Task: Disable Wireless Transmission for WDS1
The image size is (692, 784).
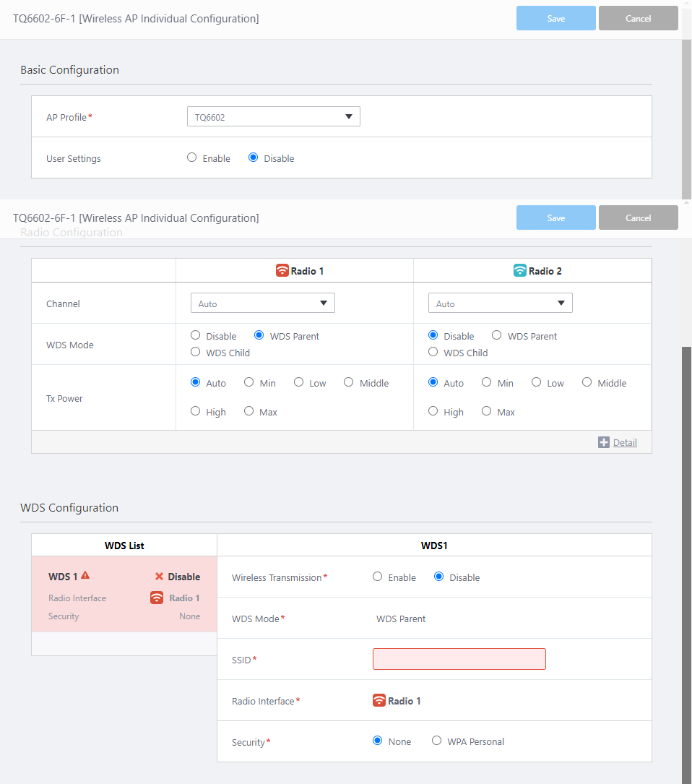Action: pos(439,577)
